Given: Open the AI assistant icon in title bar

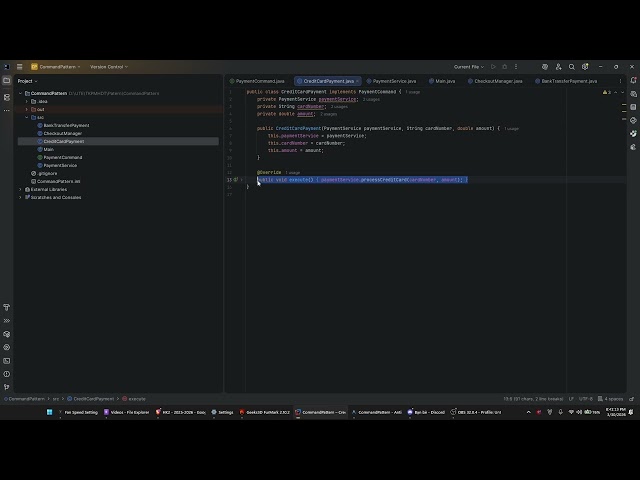Looking at the screenshot, I should pyautogui.click(x=545, y=67).
